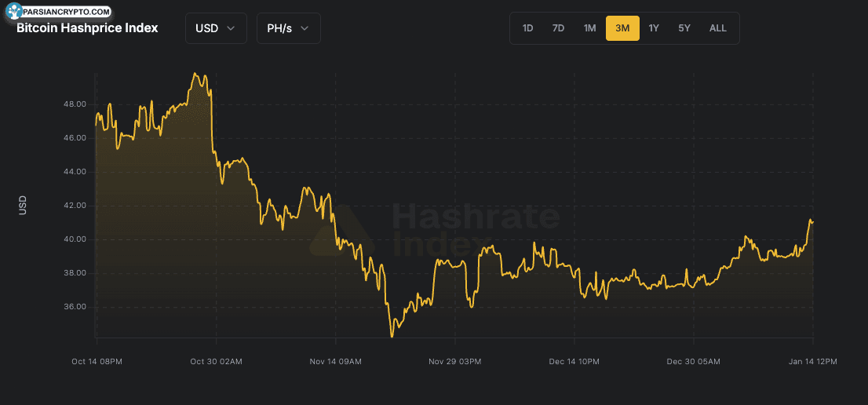Viewport: 868px width, 405px height.
Task: Click the Oct 14 08PM date label
Action: [97, 361]
